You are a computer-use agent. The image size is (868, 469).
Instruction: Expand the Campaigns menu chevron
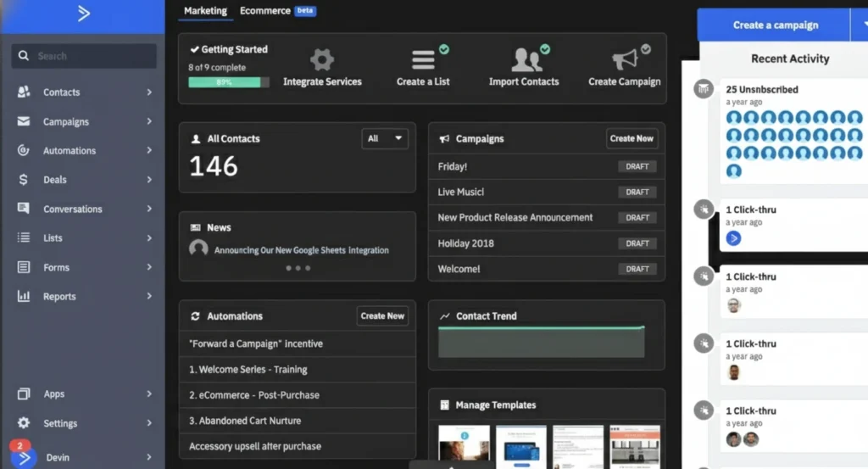coord(149,121)
